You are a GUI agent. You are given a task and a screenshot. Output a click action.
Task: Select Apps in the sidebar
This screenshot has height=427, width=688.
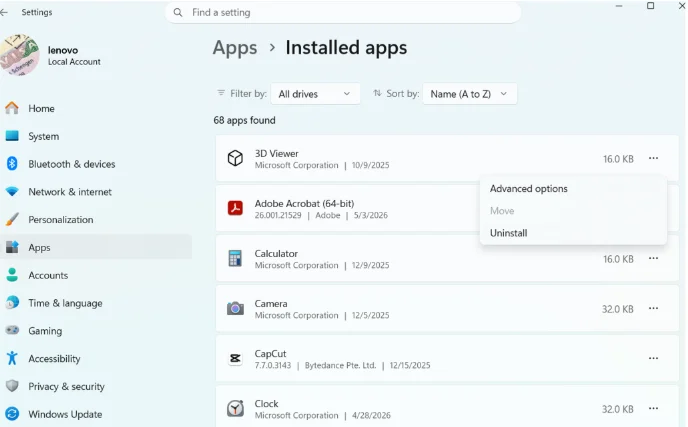96,248
